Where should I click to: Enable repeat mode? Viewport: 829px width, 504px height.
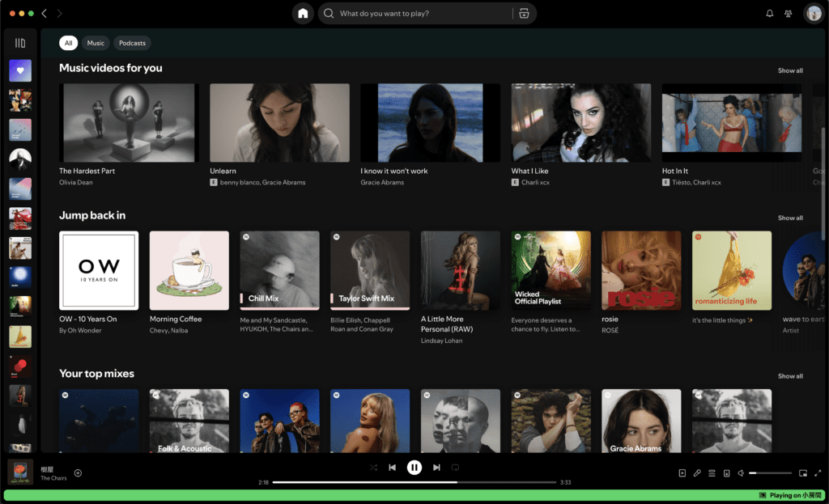455,467
